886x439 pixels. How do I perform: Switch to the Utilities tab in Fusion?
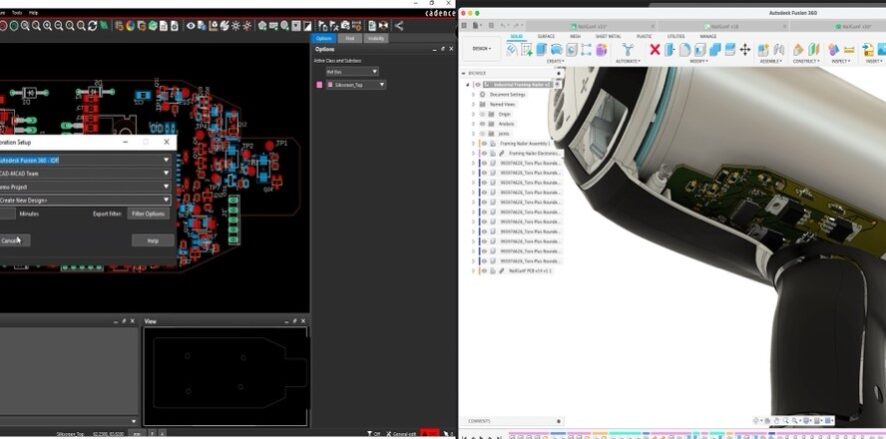click(676, 36)
